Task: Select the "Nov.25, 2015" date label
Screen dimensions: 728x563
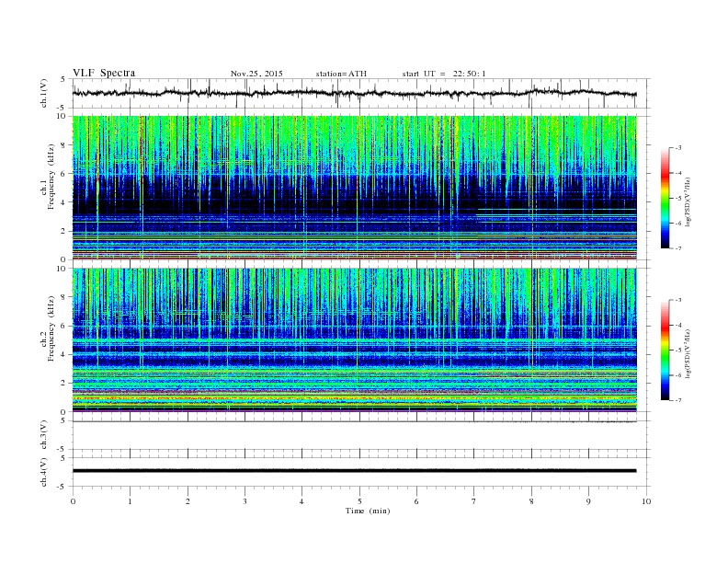Action: (x=256, y=74)
